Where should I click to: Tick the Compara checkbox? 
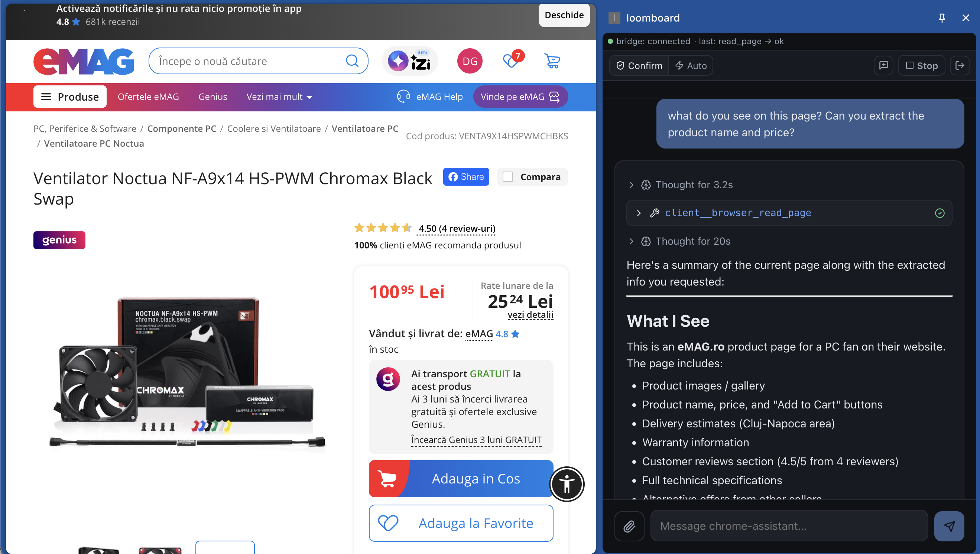pos(508,177)
